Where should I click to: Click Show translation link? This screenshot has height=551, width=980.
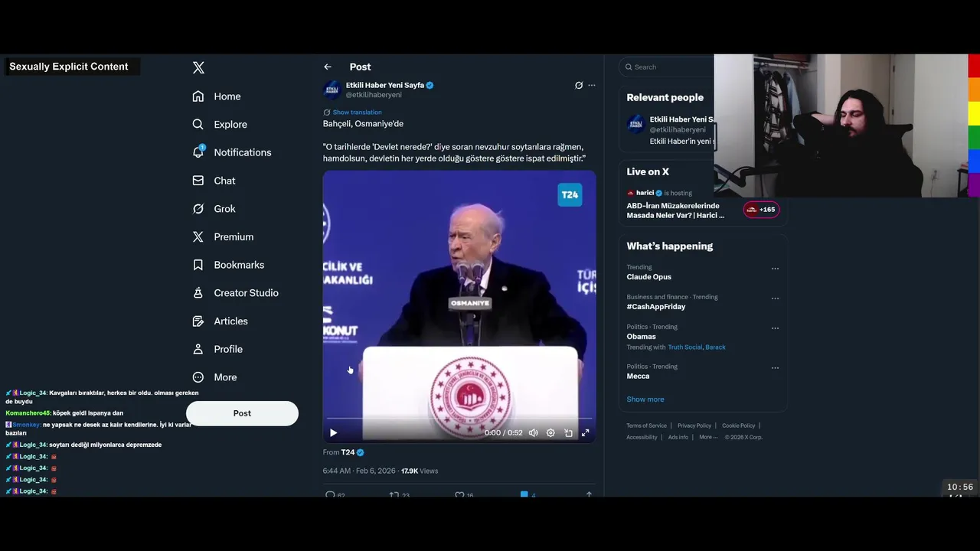point(357,112)
